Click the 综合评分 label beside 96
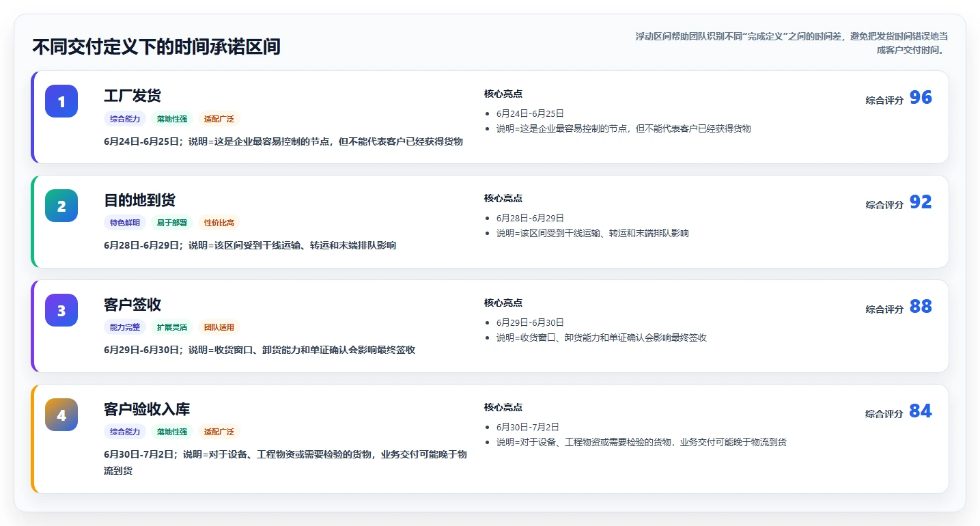 (x=884, y=100)
